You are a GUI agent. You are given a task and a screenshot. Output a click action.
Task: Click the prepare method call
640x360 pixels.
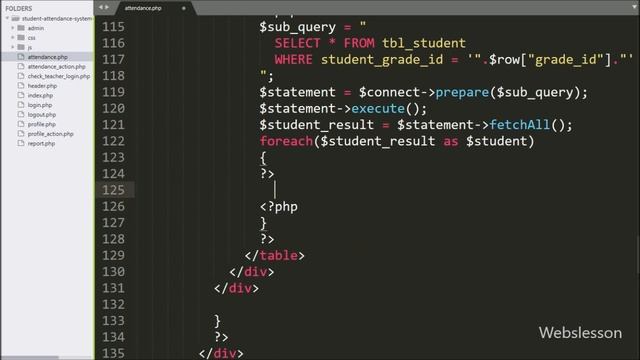tap(462, 93)
